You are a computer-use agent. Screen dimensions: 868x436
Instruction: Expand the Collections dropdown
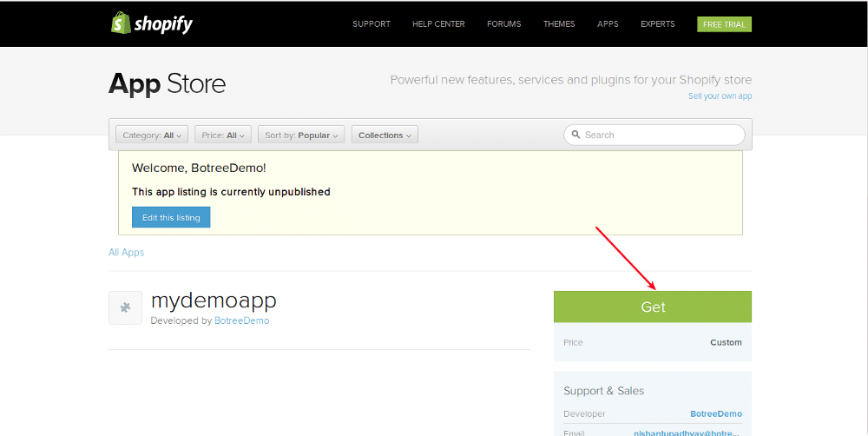385,135
